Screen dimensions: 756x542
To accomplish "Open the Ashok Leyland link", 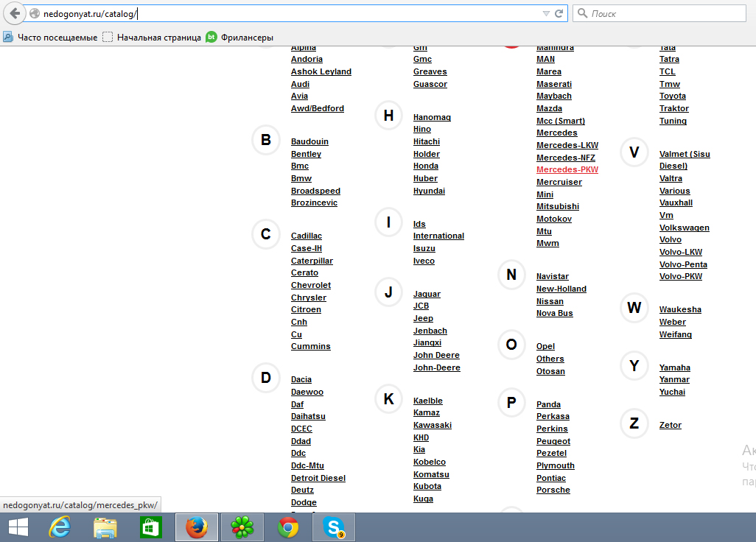I will coord(321,71).
